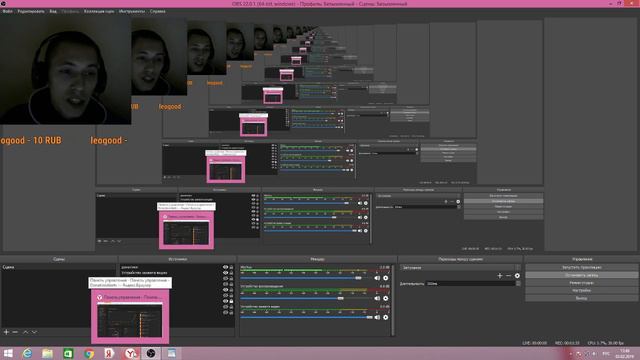Unlock the source with the white lock icon
The width and height of the screenshot is (640, 360).
(x=231, y=301)
